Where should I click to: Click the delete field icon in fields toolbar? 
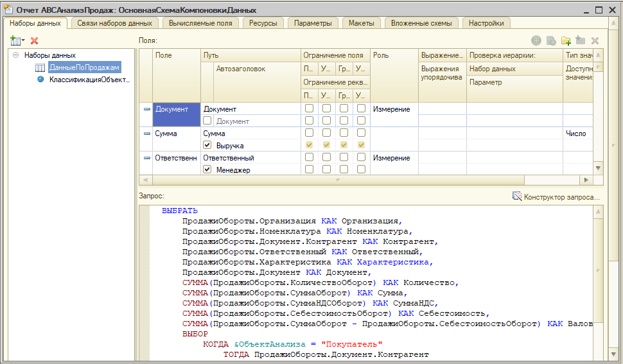coord(595,40)
